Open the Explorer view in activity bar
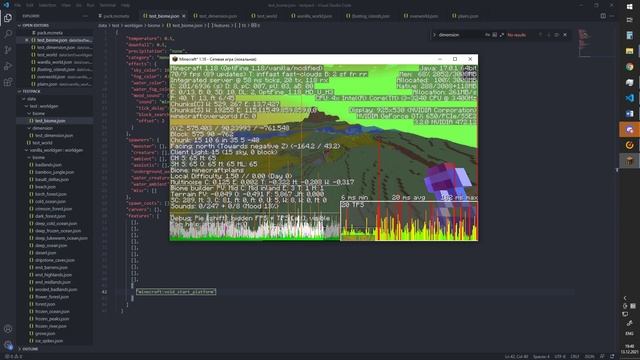The height and width of the screenshot is (360, 640). 8,18
